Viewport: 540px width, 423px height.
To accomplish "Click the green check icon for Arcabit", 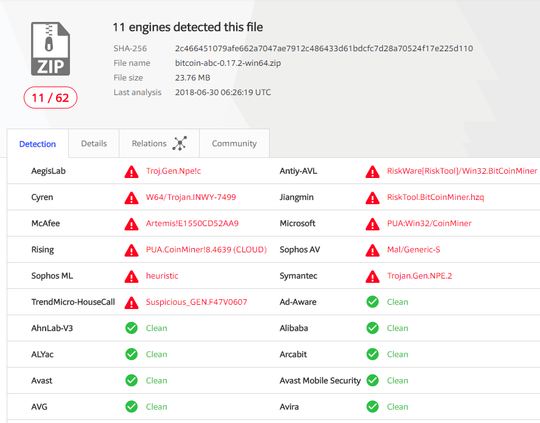I will point(373,354).
